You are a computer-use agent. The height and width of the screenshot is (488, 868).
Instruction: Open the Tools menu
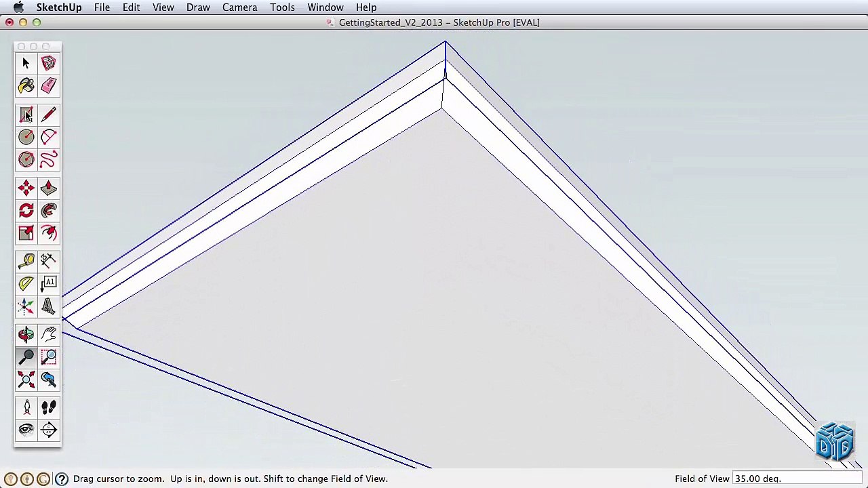pyautogui.click(x=282, y=7)
